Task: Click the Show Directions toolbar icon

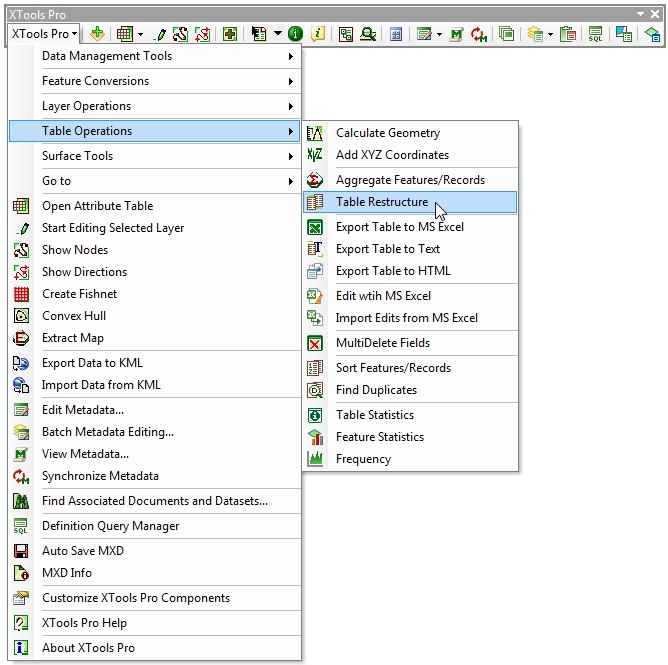Action: [202, 34]
